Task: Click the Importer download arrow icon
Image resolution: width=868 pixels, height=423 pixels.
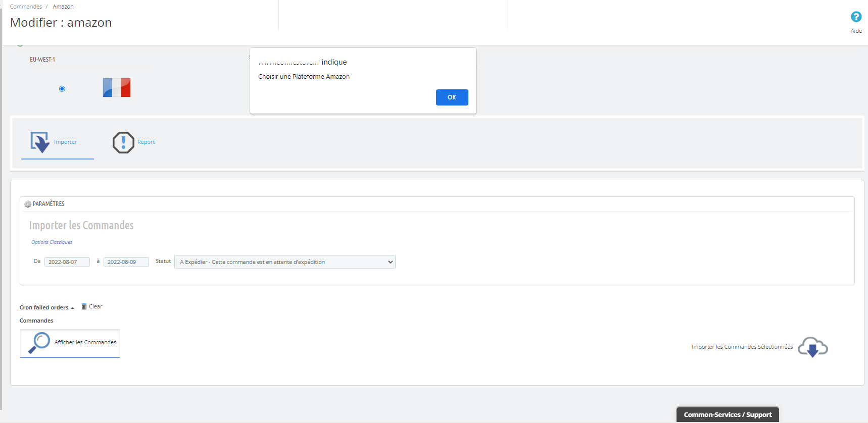Action: (40, 142)
